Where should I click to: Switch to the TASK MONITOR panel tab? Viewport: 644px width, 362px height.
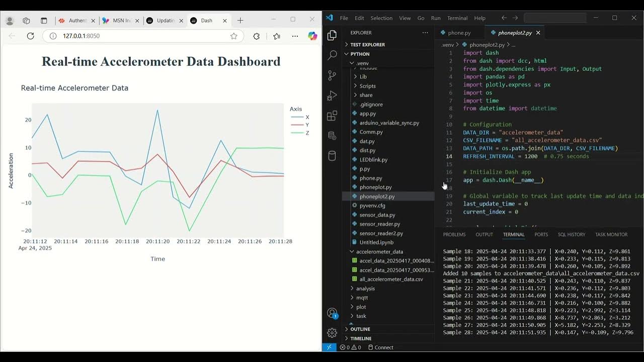[611, 234]
